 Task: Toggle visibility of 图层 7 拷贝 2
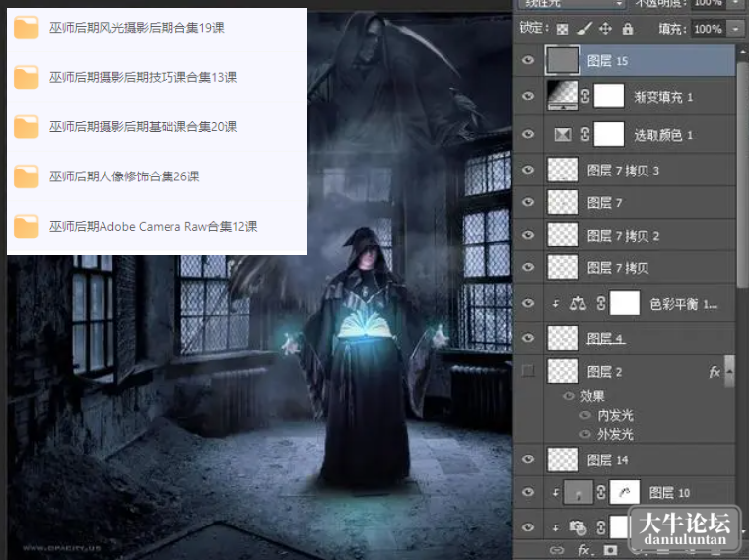click(x=528, y=235)
